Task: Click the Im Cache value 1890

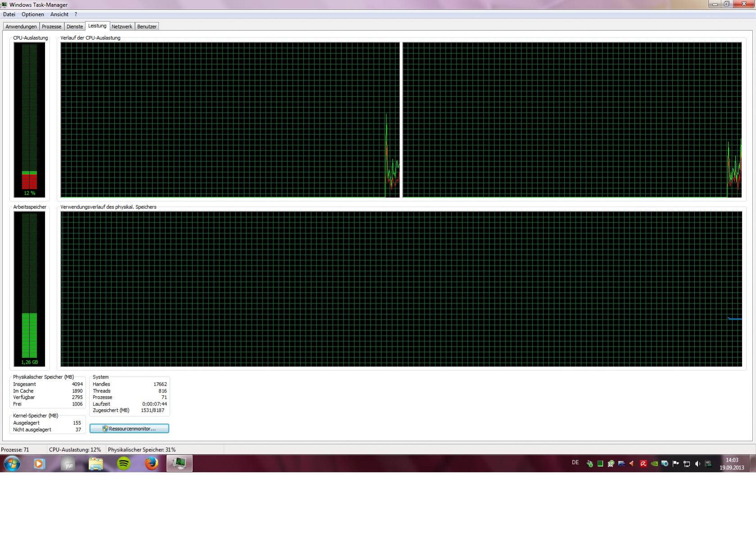Action: tap(77, 391)
